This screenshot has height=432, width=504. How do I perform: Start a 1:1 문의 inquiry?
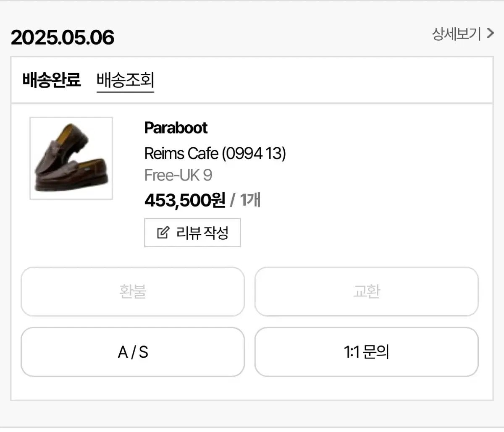point(366,352)
